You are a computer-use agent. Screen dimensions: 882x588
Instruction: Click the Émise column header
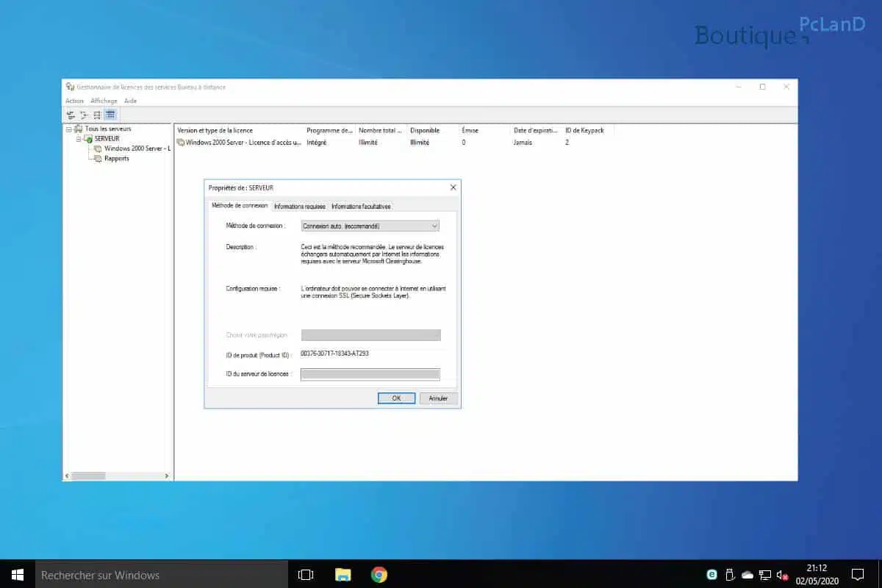(x=484, y=130)
